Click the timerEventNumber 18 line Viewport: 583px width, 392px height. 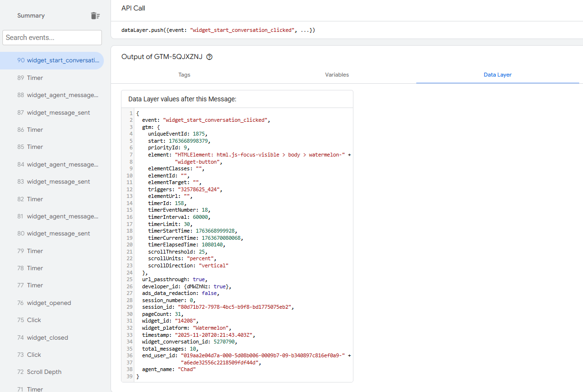click(x=179, y=210)
